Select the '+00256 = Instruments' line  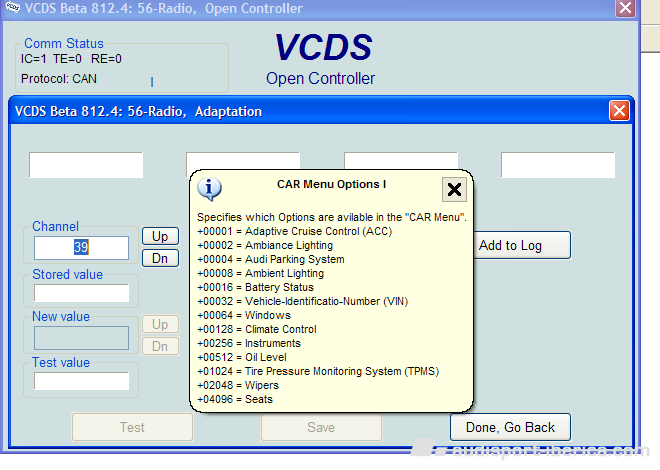pyautogui.click(x=249, y=343)
